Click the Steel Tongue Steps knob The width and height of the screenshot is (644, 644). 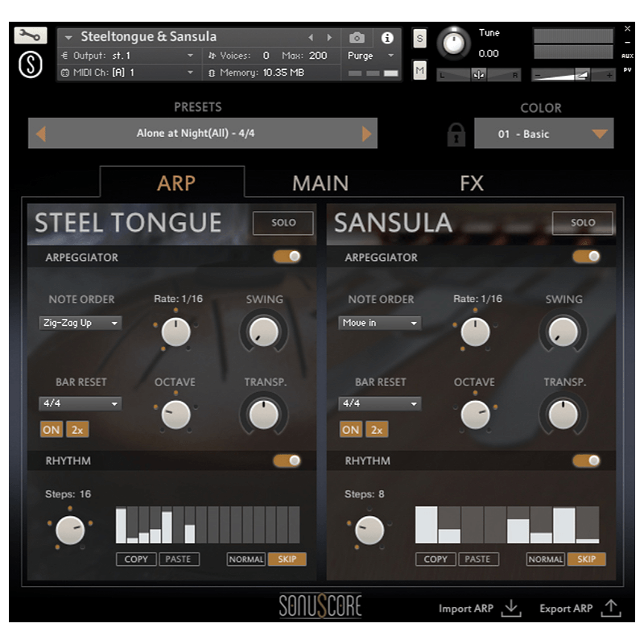(x=70, y=530)
